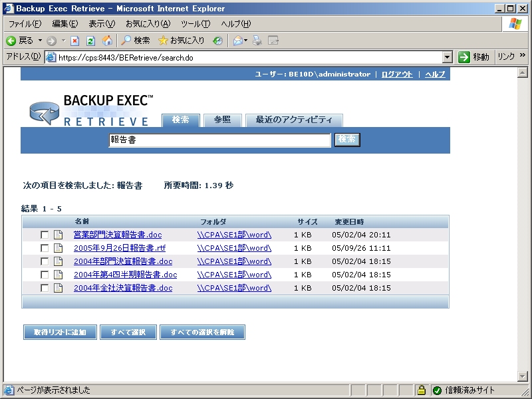Click the Mail envelope toolbar icon
The image size is (532, 399).
(237, 41)
